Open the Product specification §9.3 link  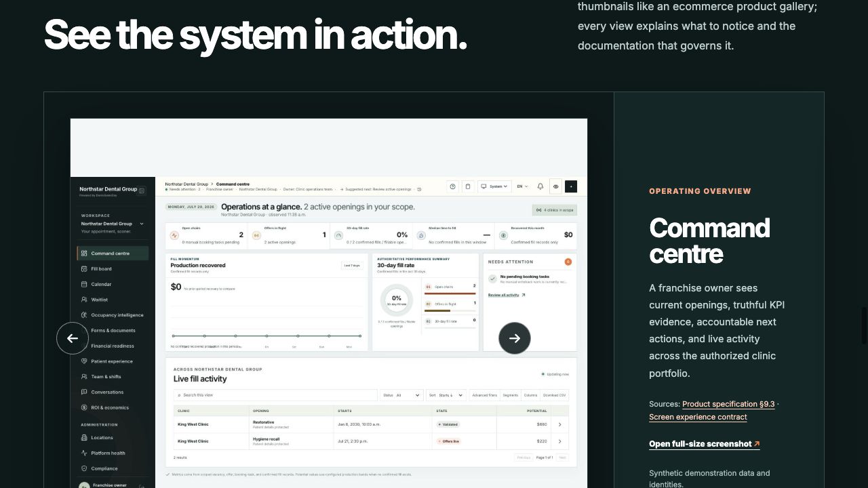(728, 404)
